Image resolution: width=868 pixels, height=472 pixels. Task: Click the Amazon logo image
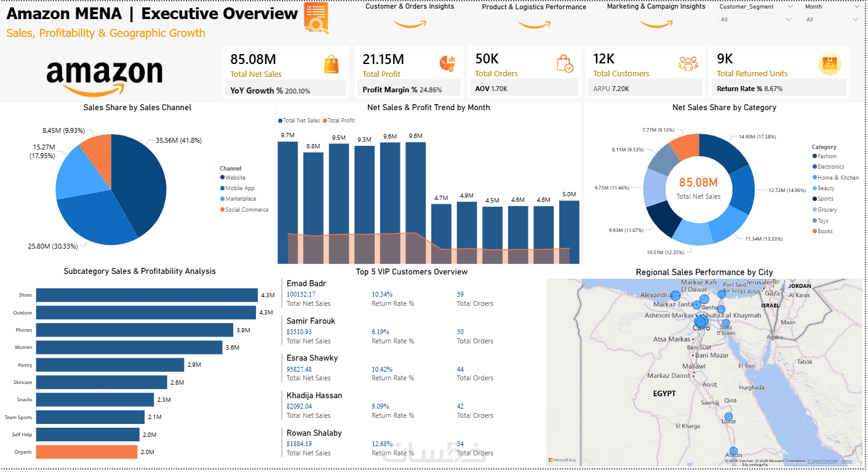pyautogui.click(x=105, y=76)
